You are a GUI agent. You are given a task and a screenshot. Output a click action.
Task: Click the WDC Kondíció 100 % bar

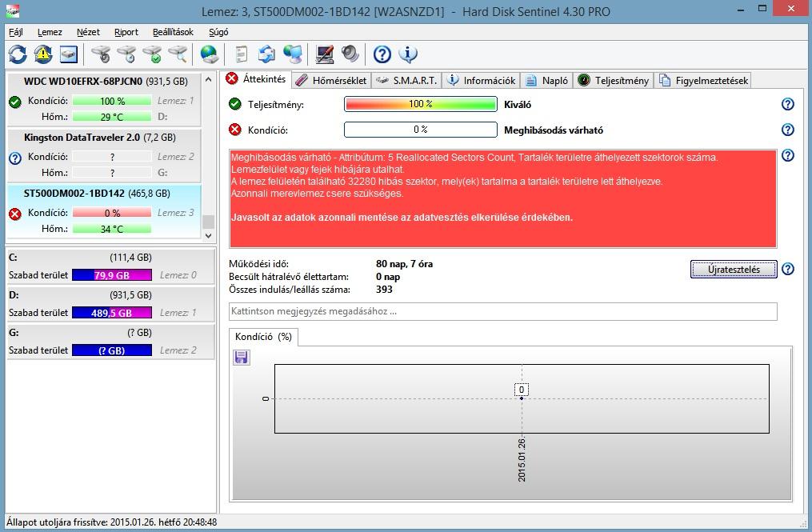point(112,101)
